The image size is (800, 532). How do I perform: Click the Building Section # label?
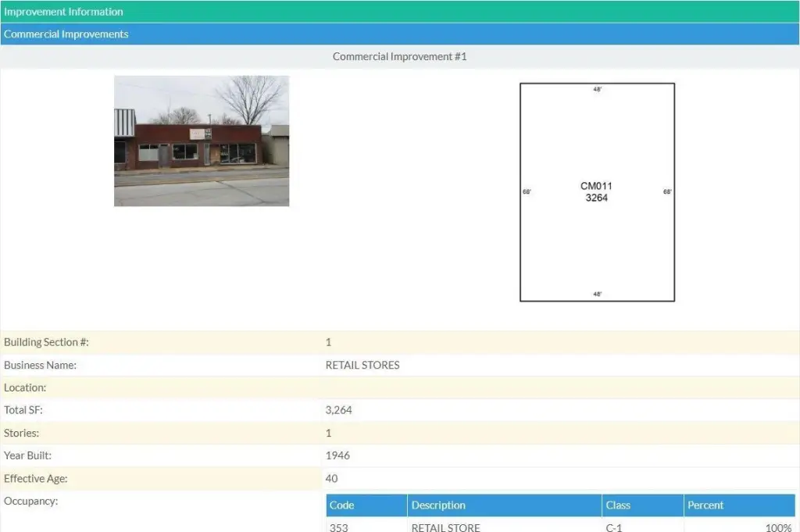(x=52, y=342)
